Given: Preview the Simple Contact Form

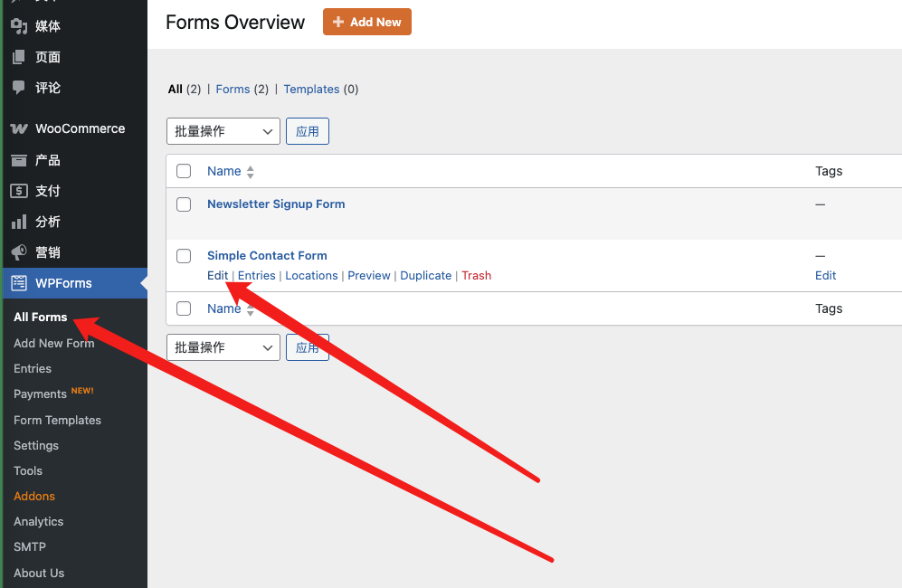Looking at the screenshot, I should pyautogui.click(x=369, y=276).
